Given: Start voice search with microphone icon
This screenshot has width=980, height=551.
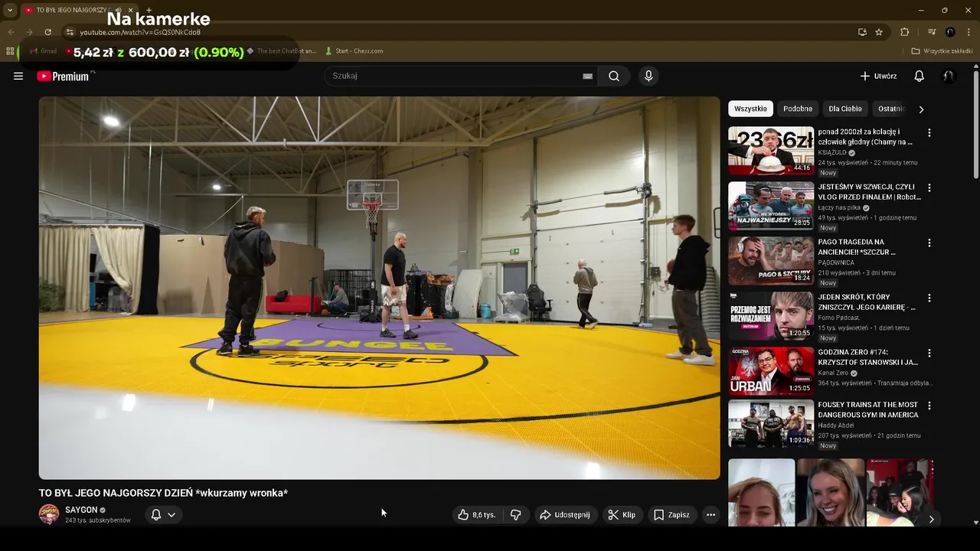Looking at the screenshot, I should coord(648,76).
